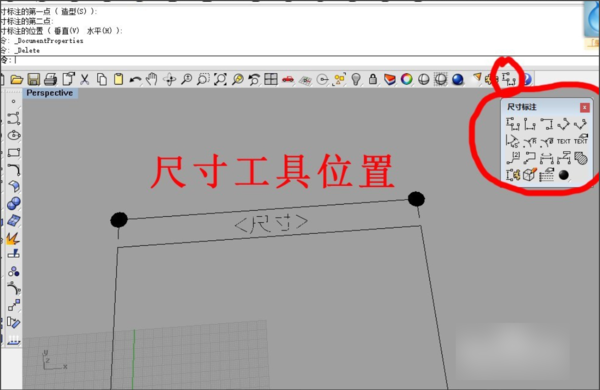
Task: Click the red car icon
Action: coord(288,80)
